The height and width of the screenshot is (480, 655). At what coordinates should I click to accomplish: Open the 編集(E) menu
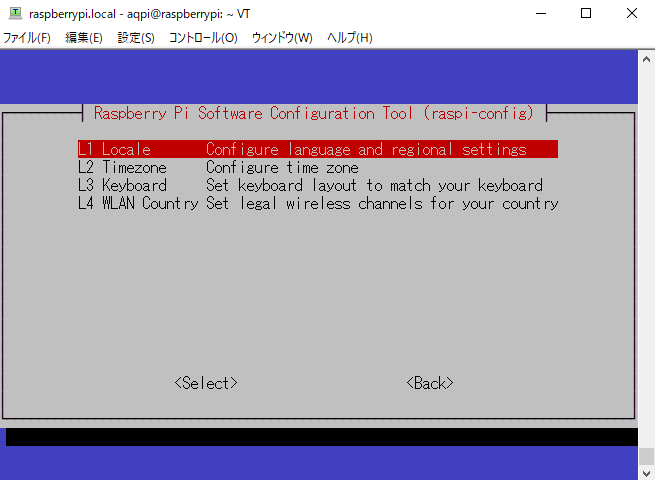tap(84, 38)
